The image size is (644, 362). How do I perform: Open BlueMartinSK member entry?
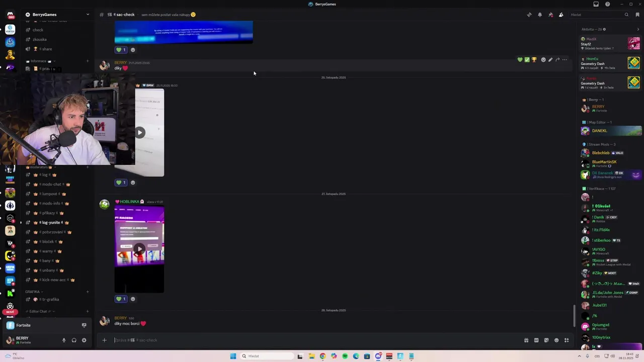pyautogui.click(x=611, y=164)
